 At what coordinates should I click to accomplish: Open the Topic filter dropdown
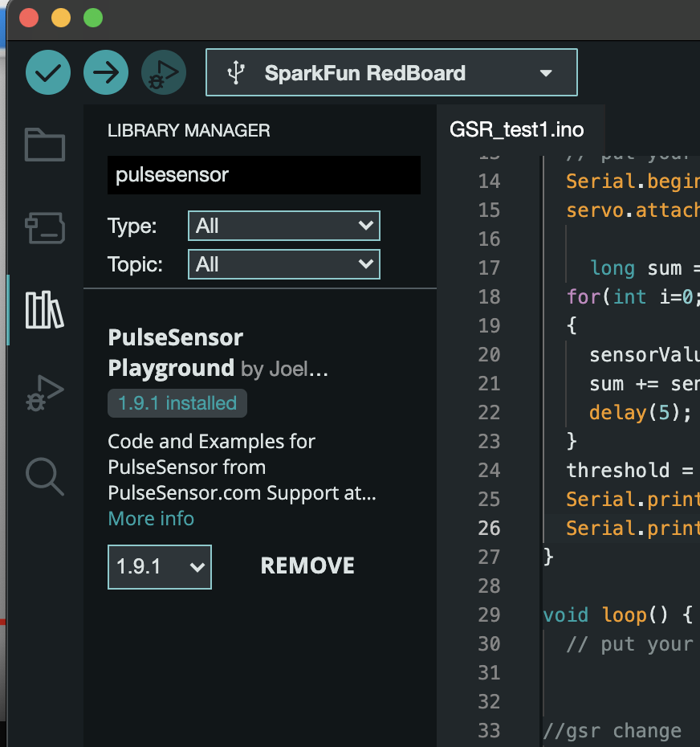(284, 264)
